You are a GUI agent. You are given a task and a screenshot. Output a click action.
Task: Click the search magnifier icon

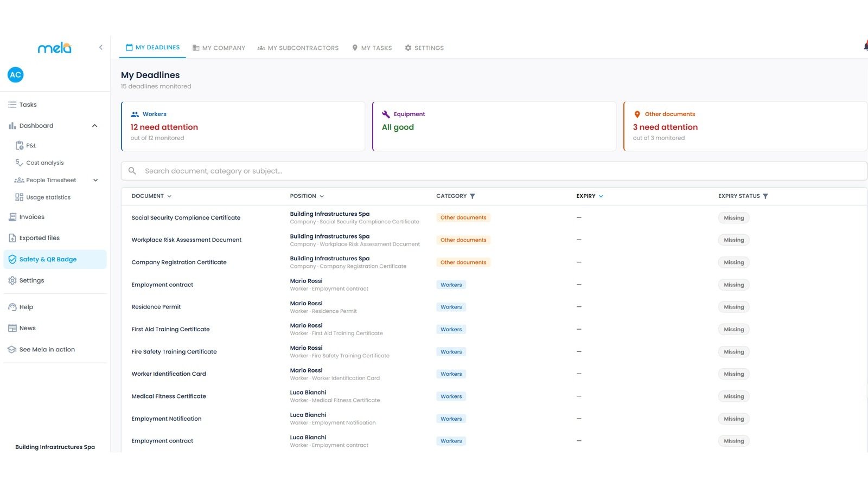[x=132, y=171]
